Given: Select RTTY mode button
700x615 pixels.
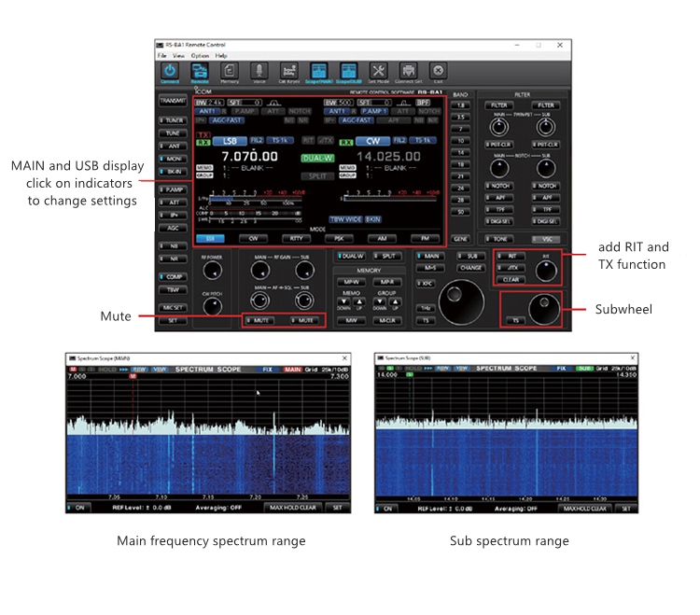Looking at the screenshot, I should pos(295,238).
